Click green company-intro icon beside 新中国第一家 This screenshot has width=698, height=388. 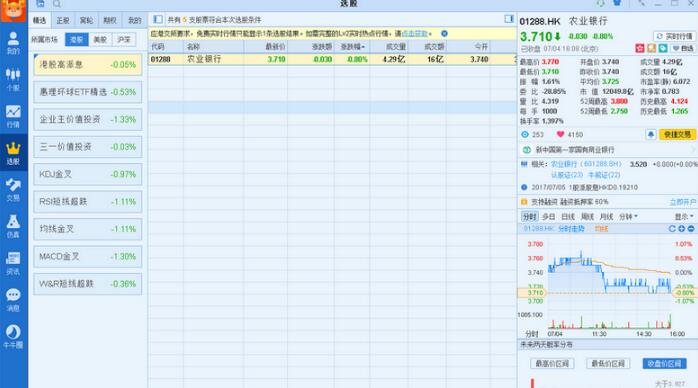[527, 150]
